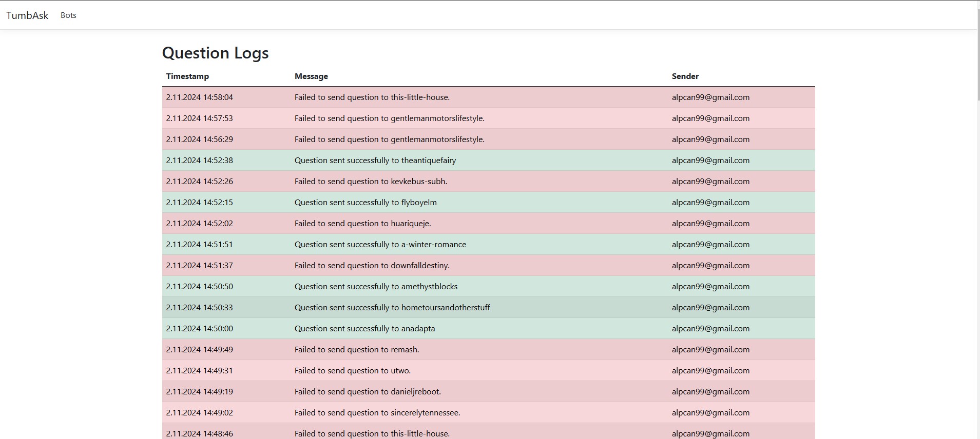The height and width of the screenshot is (439, 980).
Task: Select the 14:56:29 gentlemanmotorslifestyle failure message
Action: [x=390, y=139]
